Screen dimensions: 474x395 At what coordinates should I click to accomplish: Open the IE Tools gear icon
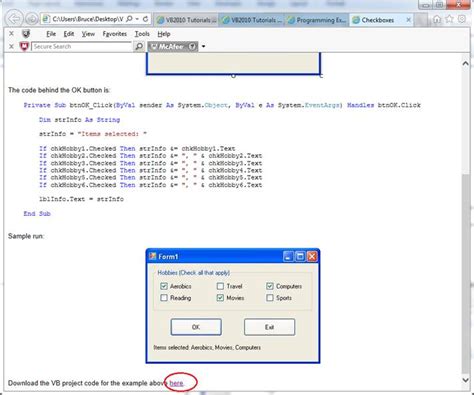(462, 19)
